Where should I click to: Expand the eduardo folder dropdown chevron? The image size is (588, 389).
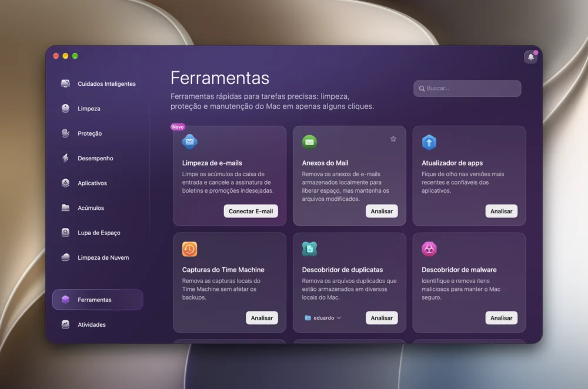[x=339, y=318]
